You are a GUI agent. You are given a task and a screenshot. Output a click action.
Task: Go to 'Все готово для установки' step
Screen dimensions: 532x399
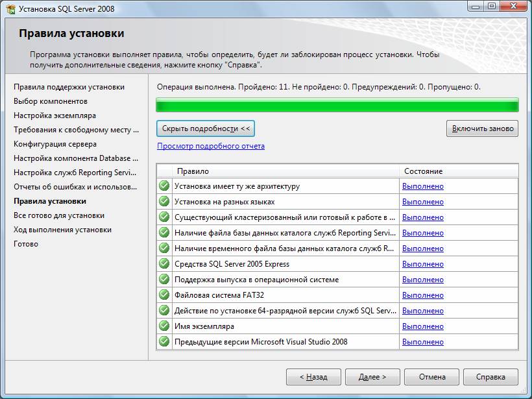coord(59,215)
